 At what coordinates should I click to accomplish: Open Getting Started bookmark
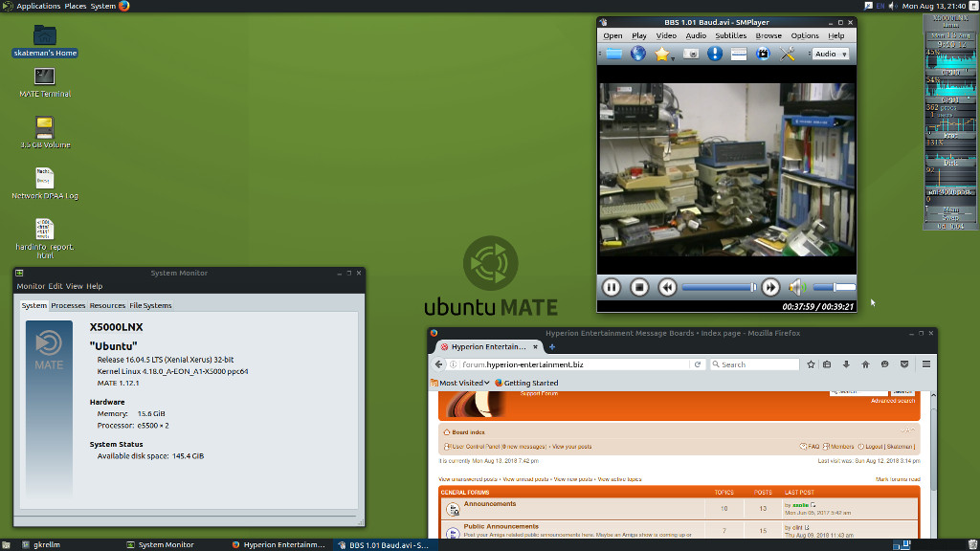pyautogui.click(x=526, y=383)
